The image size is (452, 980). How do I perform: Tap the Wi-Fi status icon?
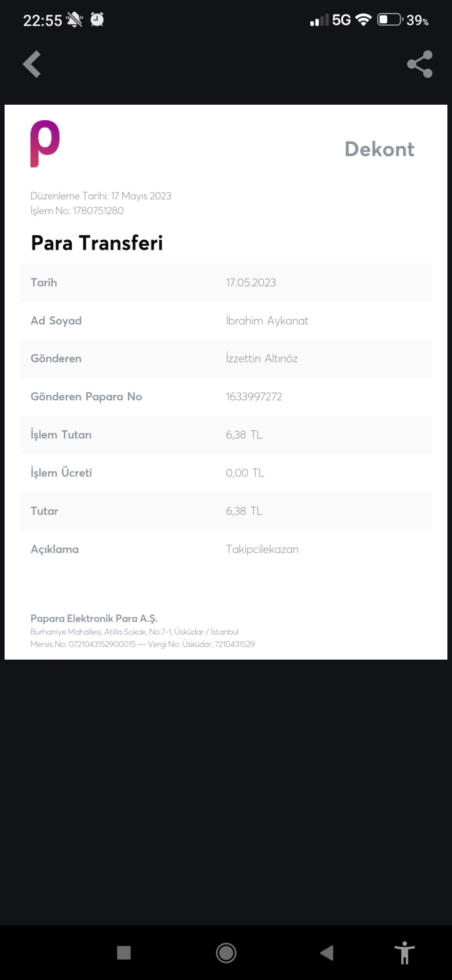pos(363,20)
